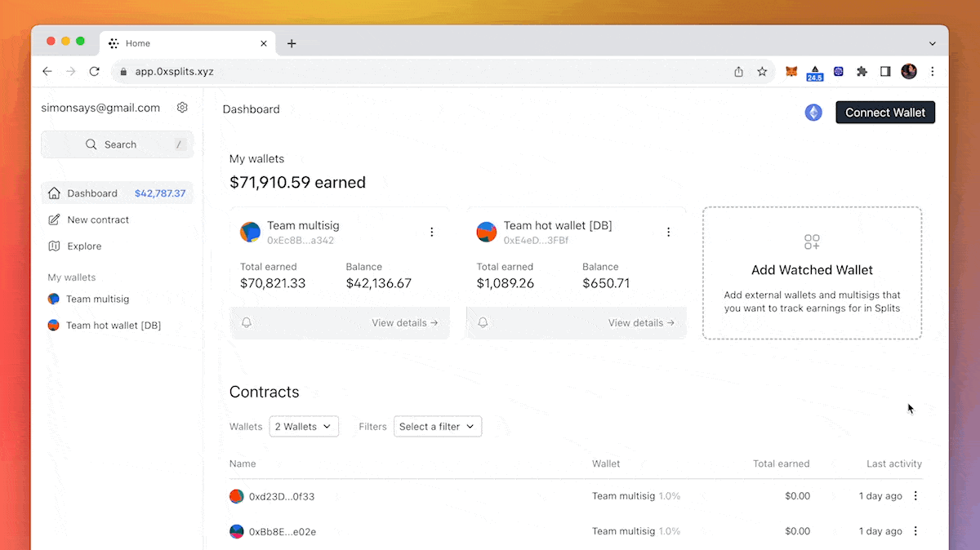Click the colorful avatar thumbnail for 0xBb8E...e02e
Image resolution: width=980 pixels, height=550 pixels.
[x=236, y=531]
